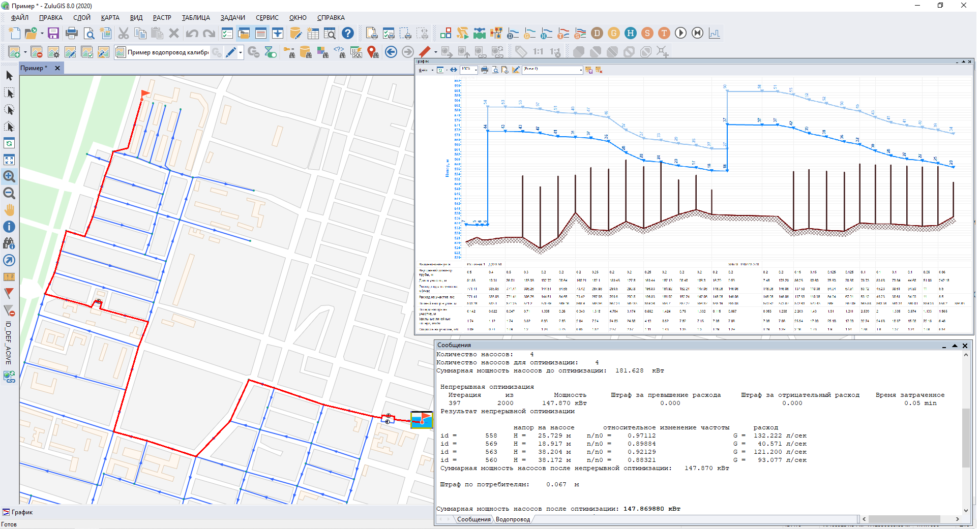Viewport: 980px width, 529px height.
Task: Click the blue Information tool icon
Action: (9, 227)
